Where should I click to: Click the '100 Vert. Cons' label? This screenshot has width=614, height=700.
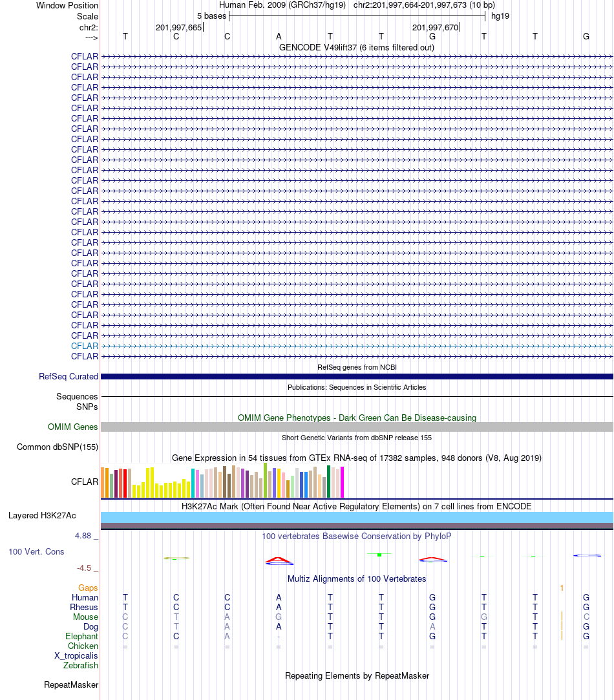click(x=36, y=552)
